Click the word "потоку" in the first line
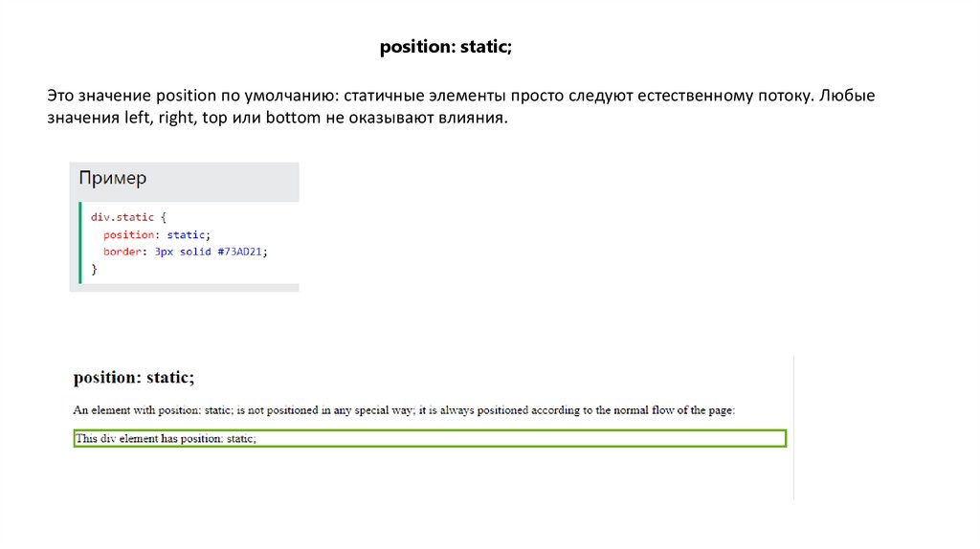The height and width of the screenshot is (549, 980). pyautogui.click(x=785, y=98)
